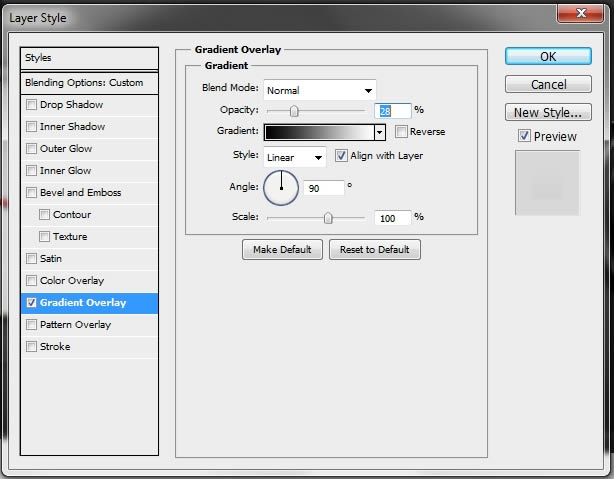Uncheck the Gradient Overlay checkbox
The height and width of the screenshot is (479, 614).
coord(31,303)
